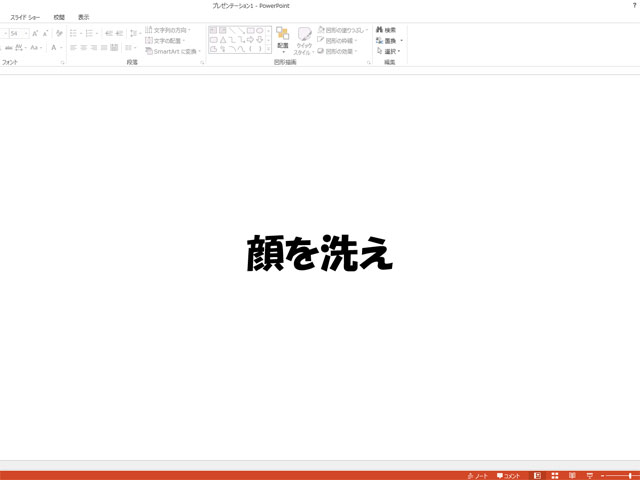Switch to reading view
Viewport: 640px width, 480px height.
pos(572,475)
